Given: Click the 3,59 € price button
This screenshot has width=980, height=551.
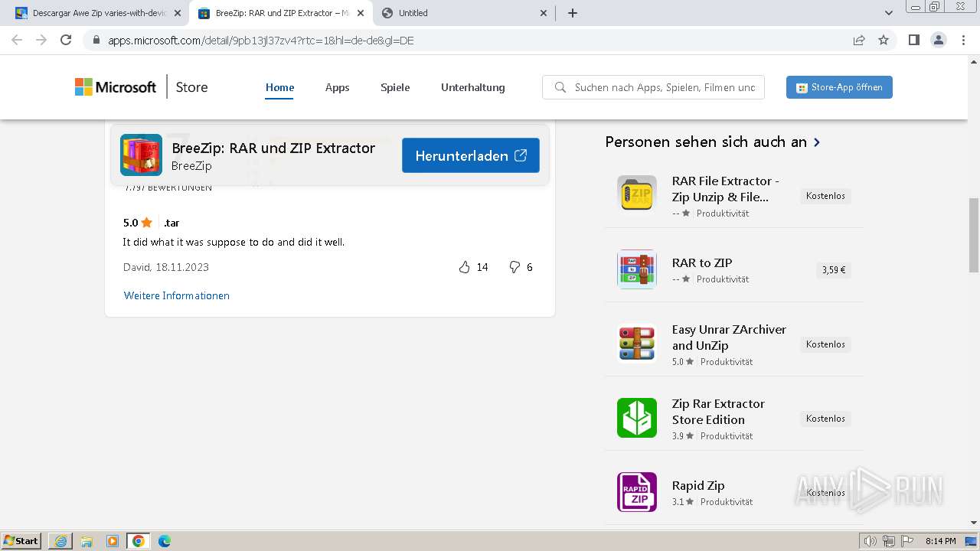Looking at the screenshot, I should [834, 270].
